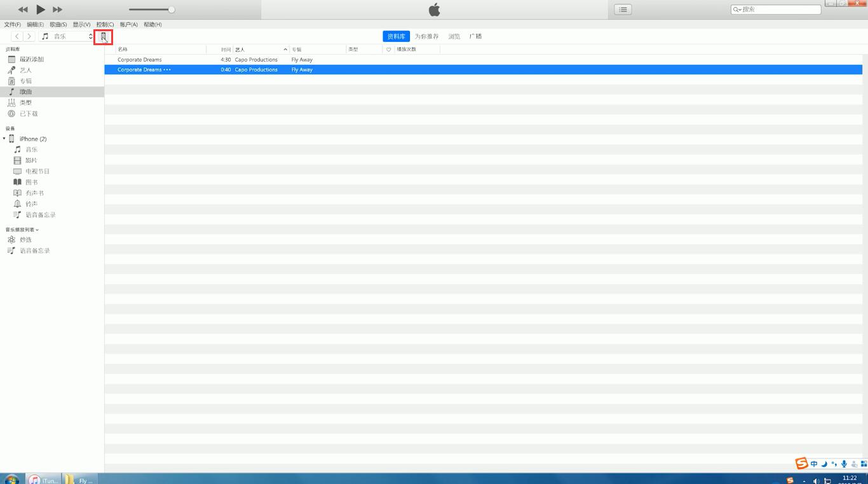868x484 pixels.
Task: Sort by the 艺人 column header
Action: pos(261,49)
